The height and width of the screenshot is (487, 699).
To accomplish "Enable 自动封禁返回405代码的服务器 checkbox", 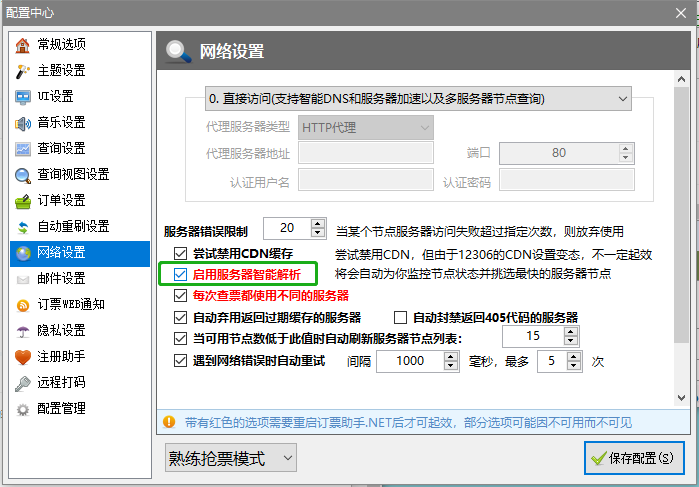I will point(400,318).
